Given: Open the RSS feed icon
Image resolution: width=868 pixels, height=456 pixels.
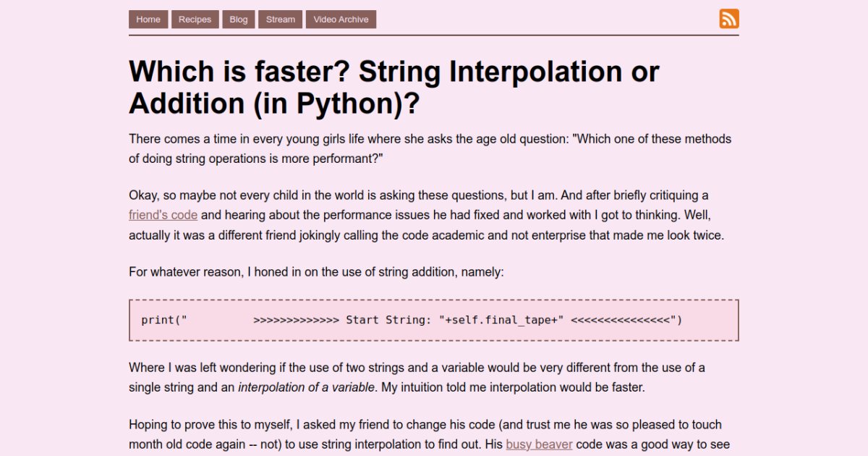Looking at the screenshot, I should click(x=729, y=19).
